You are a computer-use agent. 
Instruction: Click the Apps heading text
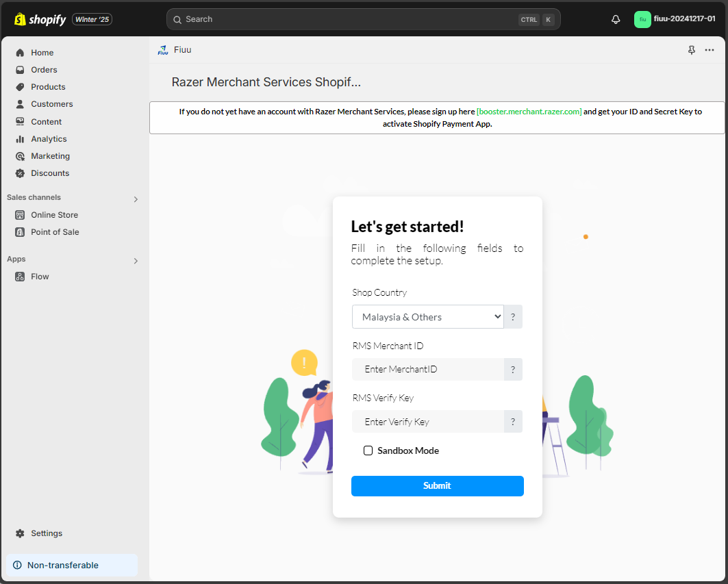click(16, 259)
